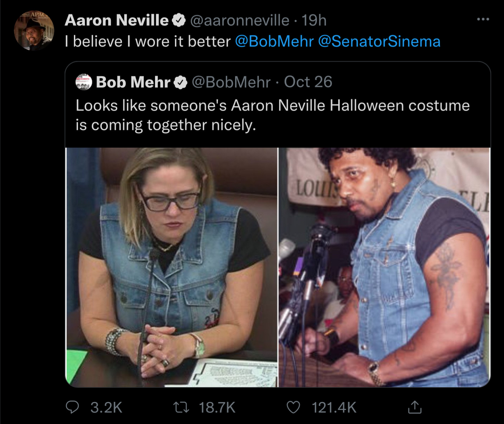This screenshot has width=504, height=424.
Task: Open the @BobMehr mention link in blue
Action: [274, 42]
